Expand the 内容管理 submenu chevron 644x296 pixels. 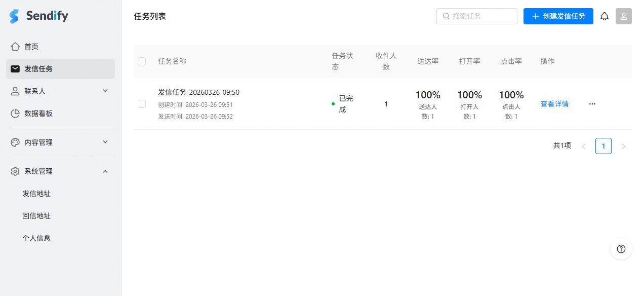[x=105, y=142]
